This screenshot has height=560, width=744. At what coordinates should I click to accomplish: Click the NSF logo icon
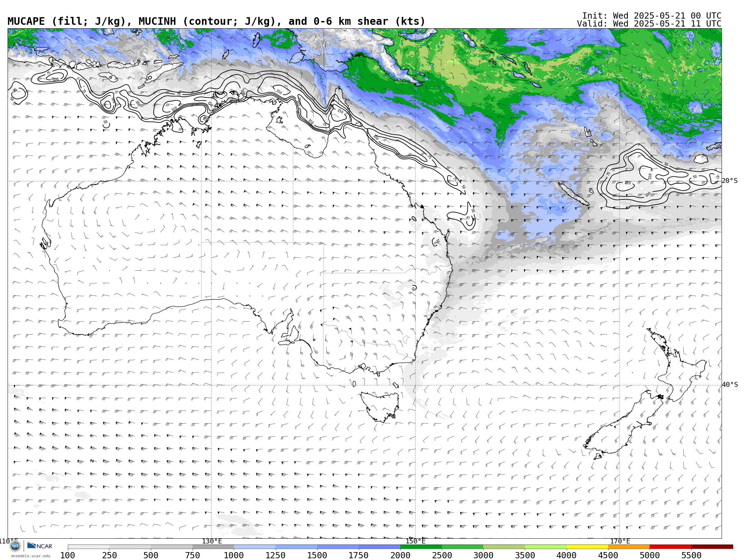(x=15, y=546)
